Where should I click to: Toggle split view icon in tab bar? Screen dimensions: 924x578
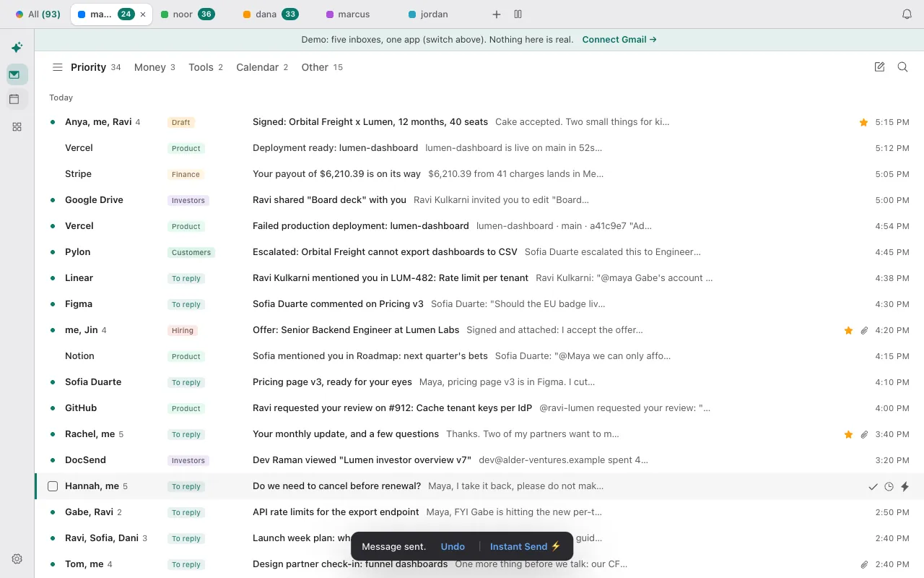[518, 14]
